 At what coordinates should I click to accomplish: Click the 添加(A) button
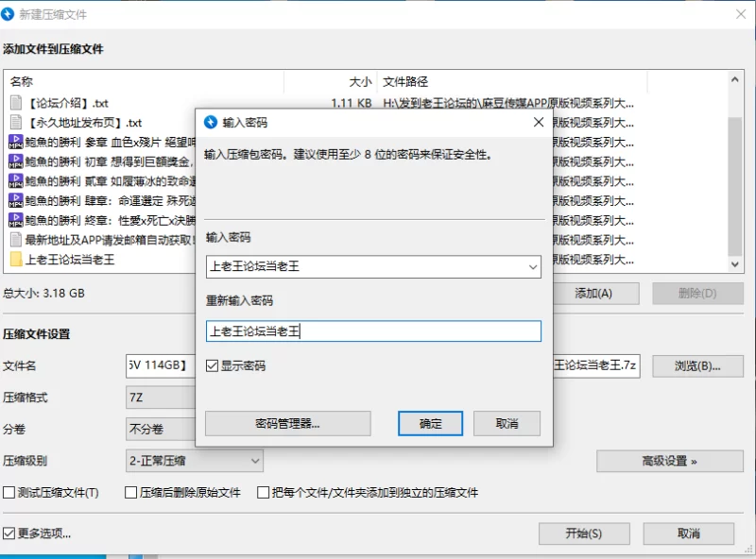click(595, 294)
